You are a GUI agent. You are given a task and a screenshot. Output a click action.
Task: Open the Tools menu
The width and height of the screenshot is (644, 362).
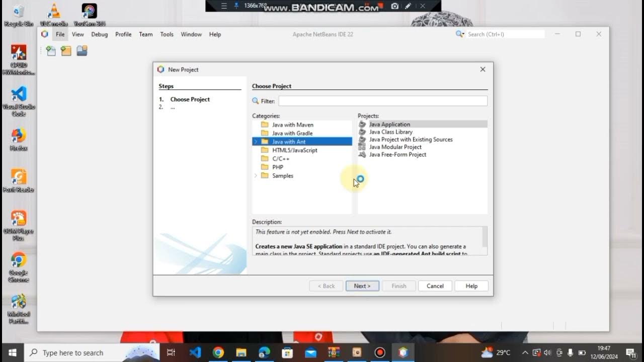[x=167, y=34]
